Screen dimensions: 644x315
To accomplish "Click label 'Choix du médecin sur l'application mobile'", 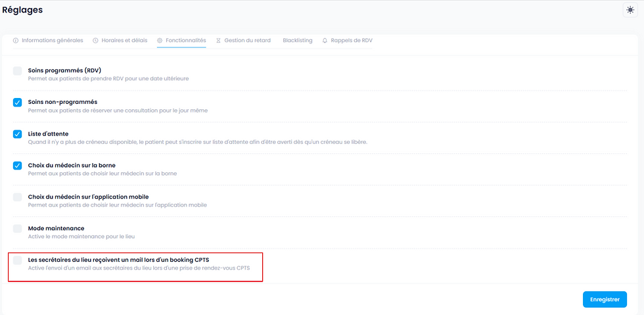I will [x=88, y=197].
